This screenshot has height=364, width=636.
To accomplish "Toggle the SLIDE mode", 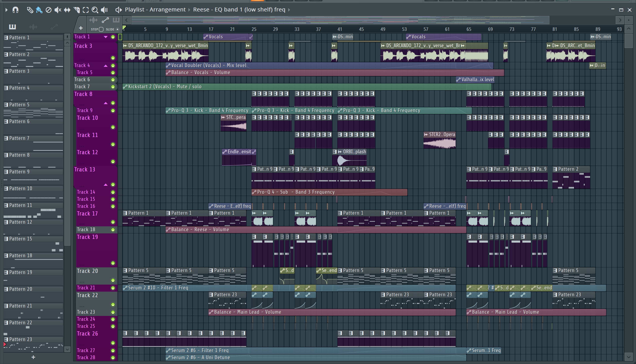I will click(117, 29).
